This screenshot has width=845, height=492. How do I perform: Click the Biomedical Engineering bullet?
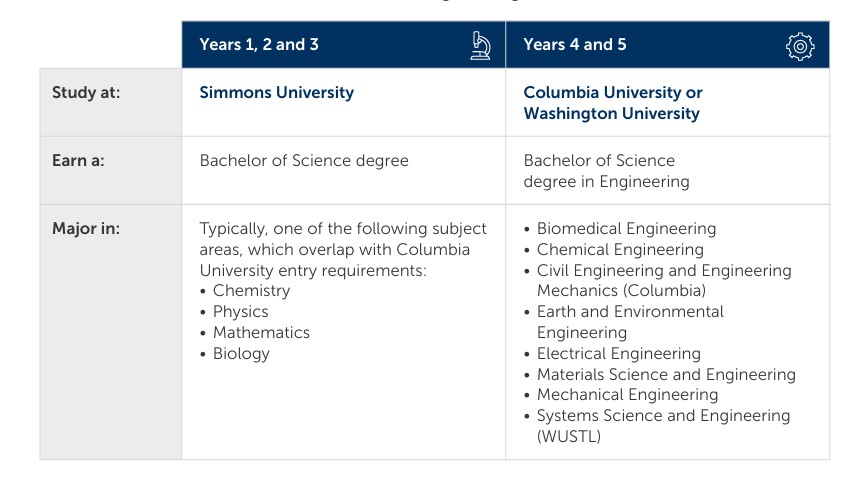tap(626, 228)
